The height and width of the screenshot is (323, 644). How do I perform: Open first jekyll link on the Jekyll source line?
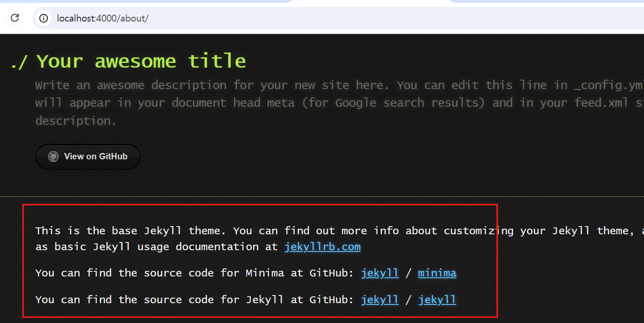(x=380, y=300)
